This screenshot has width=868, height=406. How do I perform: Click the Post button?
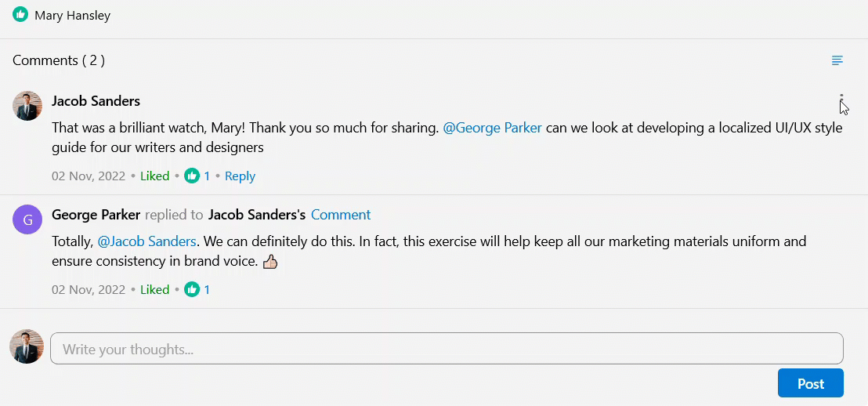[x=811, y=383]
